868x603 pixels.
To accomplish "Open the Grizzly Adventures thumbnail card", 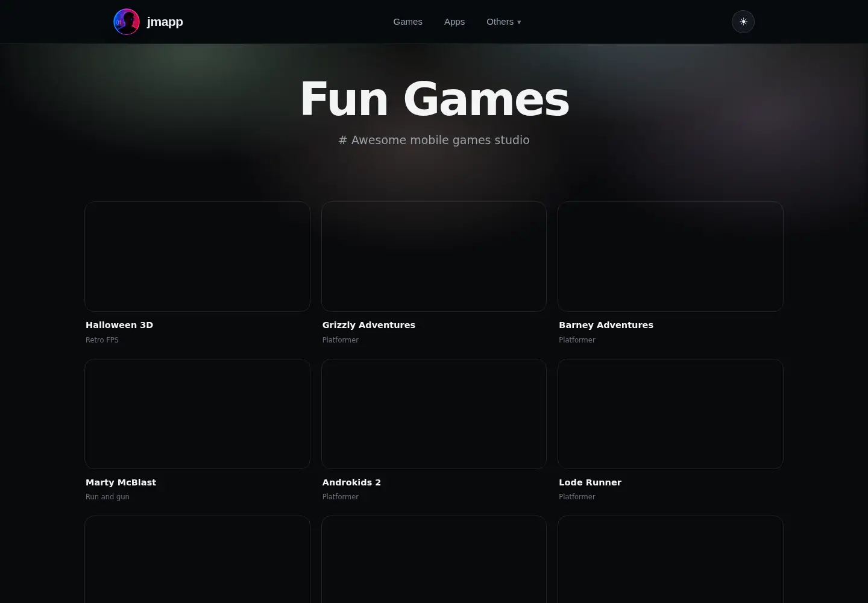I will (x=434, y=256).
